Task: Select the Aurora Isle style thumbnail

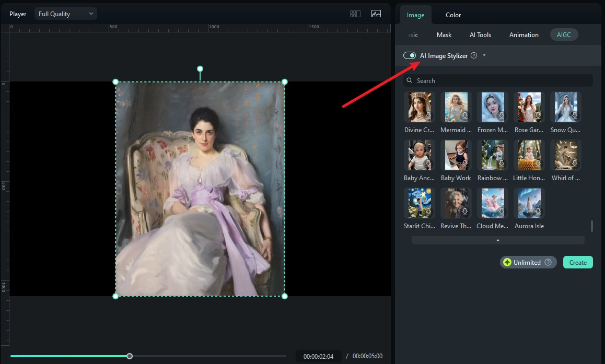Action: [529, 203]
